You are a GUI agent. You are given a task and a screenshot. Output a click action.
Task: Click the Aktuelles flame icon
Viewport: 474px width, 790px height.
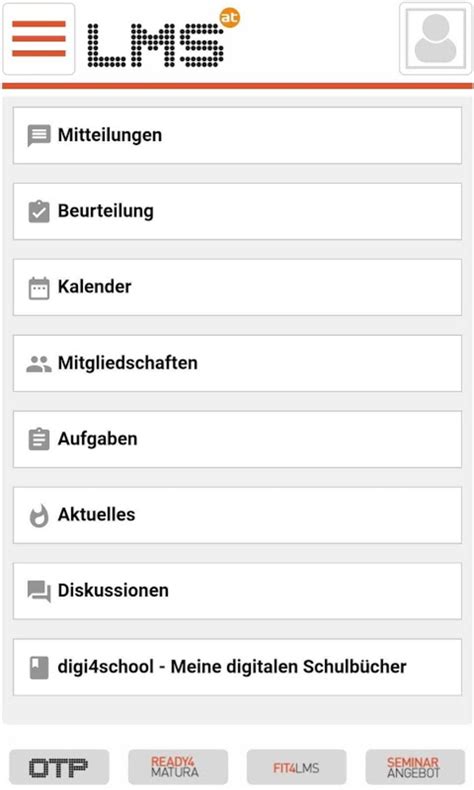click(39, 515)
